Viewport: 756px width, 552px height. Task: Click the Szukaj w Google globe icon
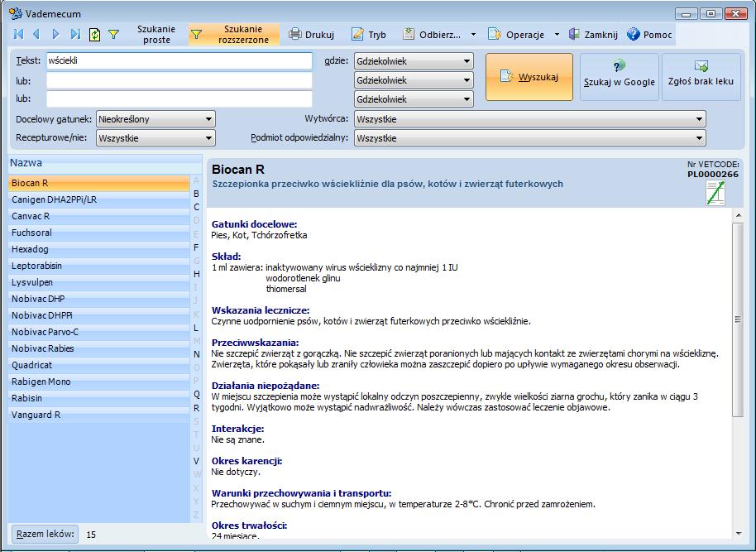(x=619, y=65)
